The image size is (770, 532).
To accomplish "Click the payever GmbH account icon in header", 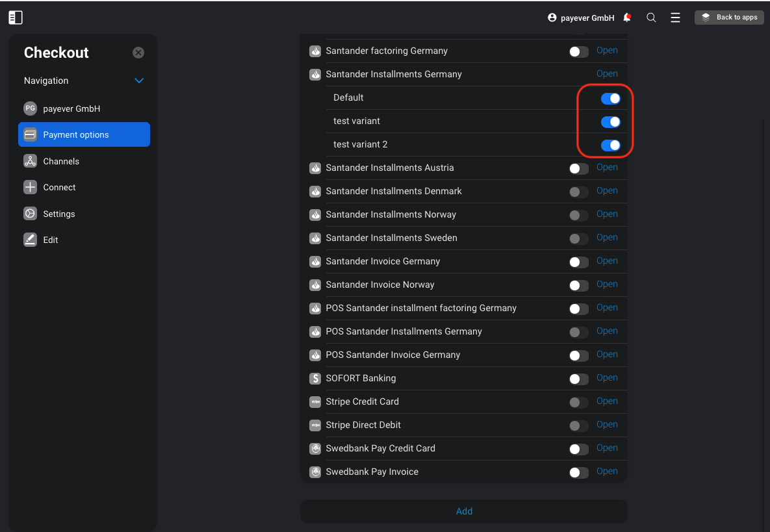I will pyautogui.click(x=552, y=18).
